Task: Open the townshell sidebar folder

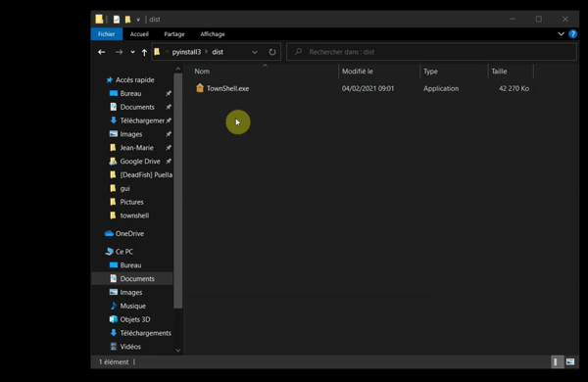Action: (x=134, y=215)
